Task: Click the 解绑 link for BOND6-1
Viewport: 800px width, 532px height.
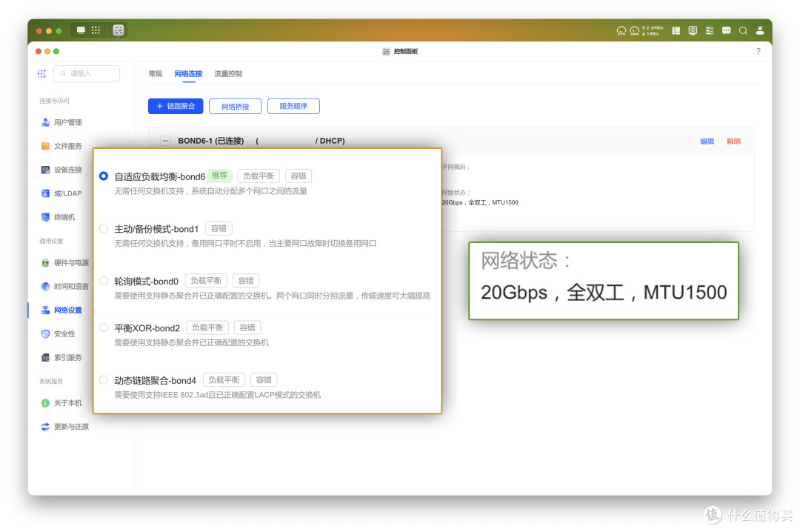Action: pos(733,142)
